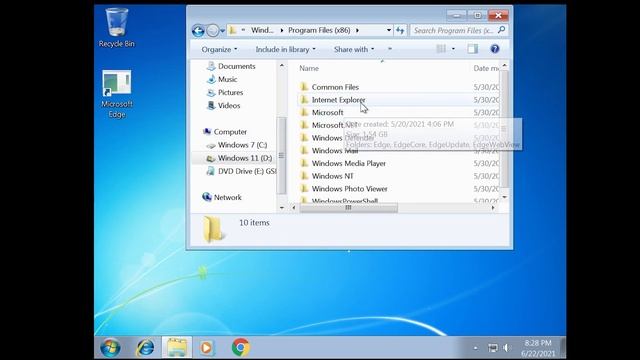The height and width of the screenshot is (360, 640).
Task: Click the horizontal scrollbar thumb
Action: point(349,208)
